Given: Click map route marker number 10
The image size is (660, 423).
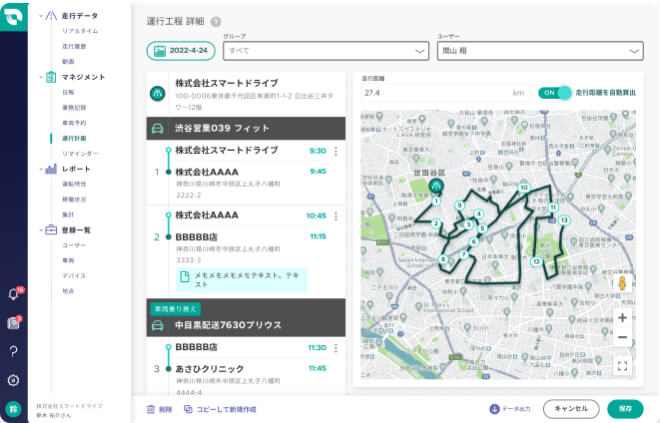Looking at the screenshot, I should pyautogui.click(x=524, y=188).
